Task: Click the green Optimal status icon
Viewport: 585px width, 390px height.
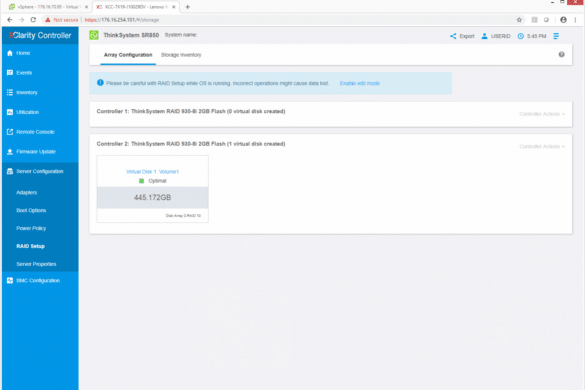Action: click(141, 181)
